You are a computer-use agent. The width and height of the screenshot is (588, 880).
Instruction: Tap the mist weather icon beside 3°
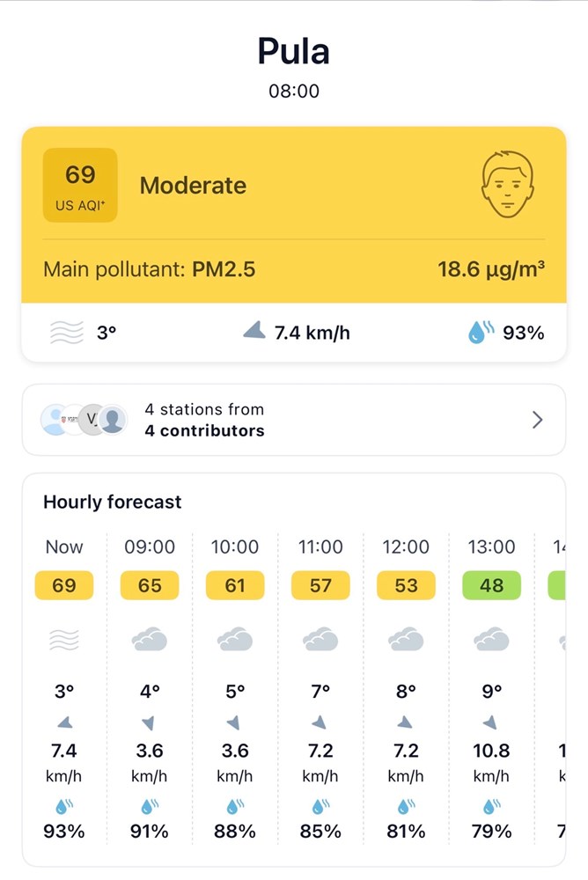point(68,333)
